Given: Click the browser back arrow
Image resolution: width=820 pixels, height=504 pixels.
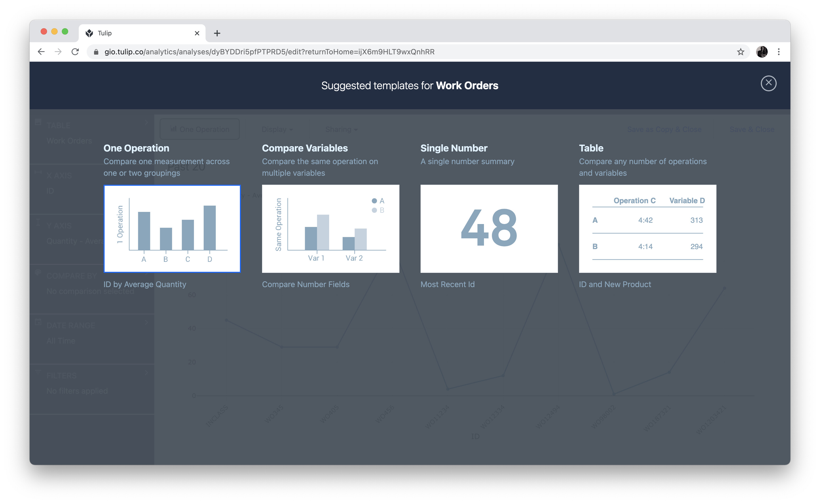Looking at the screenshot, I should 41,52.
